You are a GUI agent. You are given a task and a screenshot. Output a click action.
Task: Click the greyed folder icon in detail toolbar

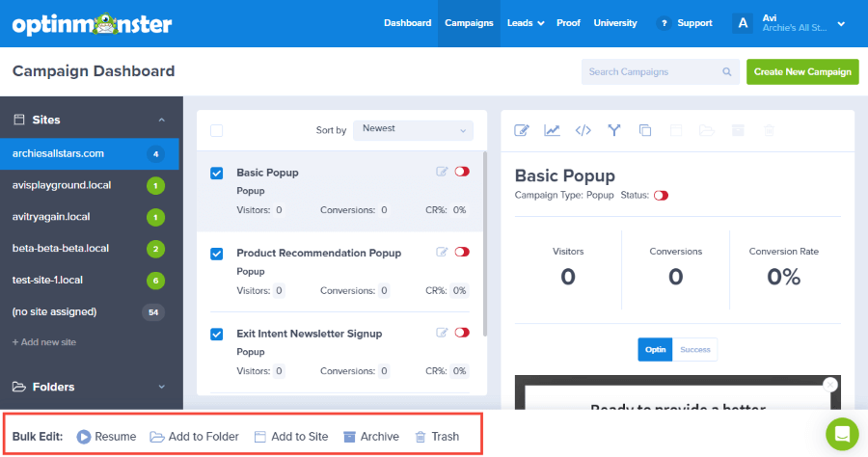pos(707,130)
